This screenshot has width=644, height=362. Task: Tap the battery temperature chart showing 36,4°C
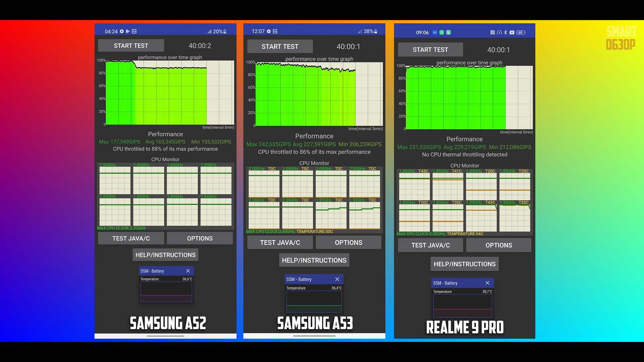tap(314, 301)
